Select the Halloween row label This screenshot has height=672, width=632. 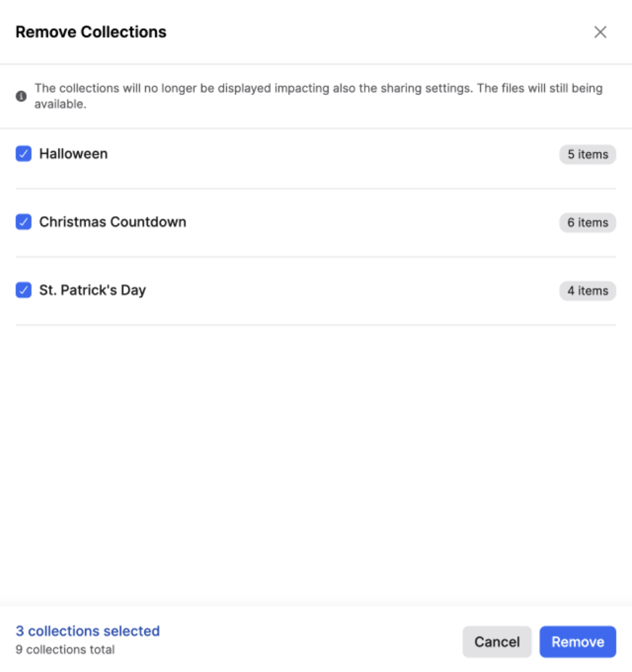[74, 153]
